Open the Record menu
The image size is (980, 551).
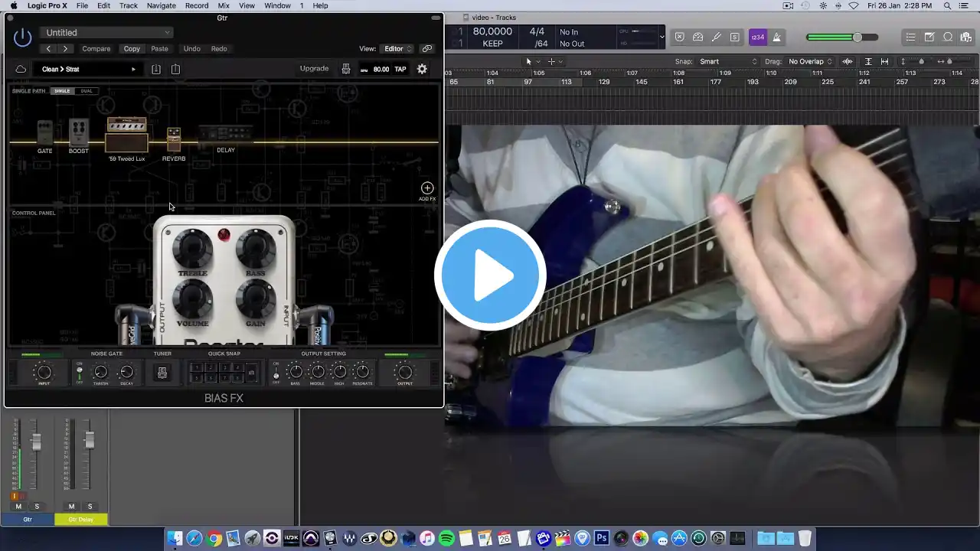tap(197, 5)
